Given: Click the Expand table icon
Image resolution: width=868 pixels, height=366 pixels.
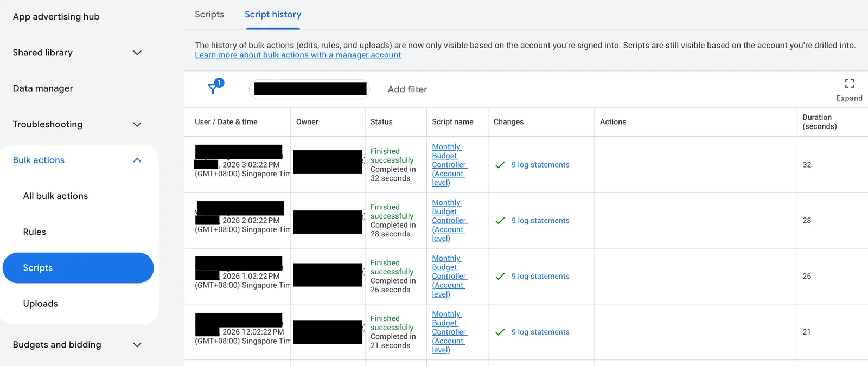Looking at the screenshot, I should [x=850, y=84].
